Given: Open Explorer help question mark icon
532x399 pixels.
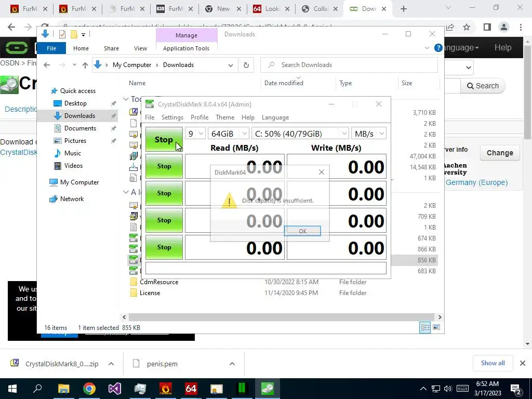Looking at the screenshot, I should coord(438,48).
